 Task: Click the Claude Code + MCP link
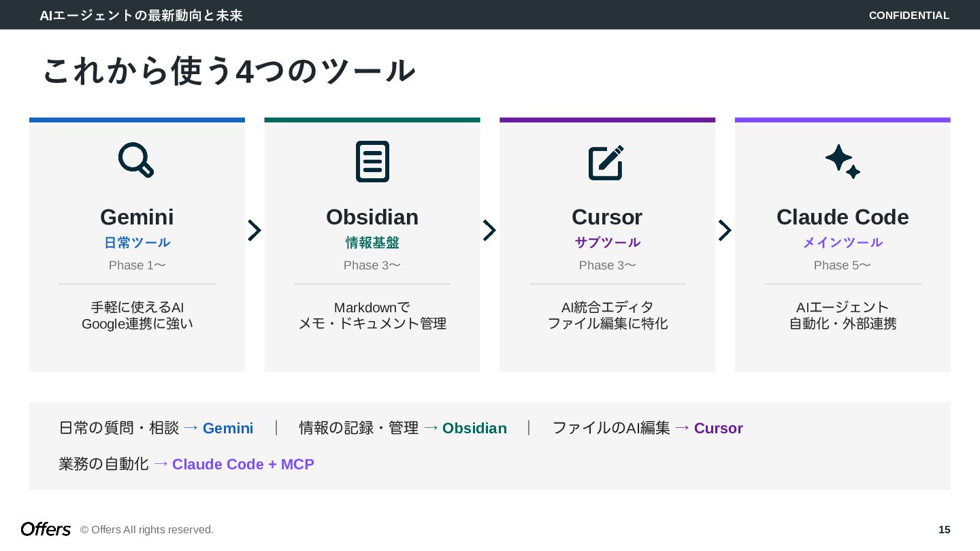243,465
